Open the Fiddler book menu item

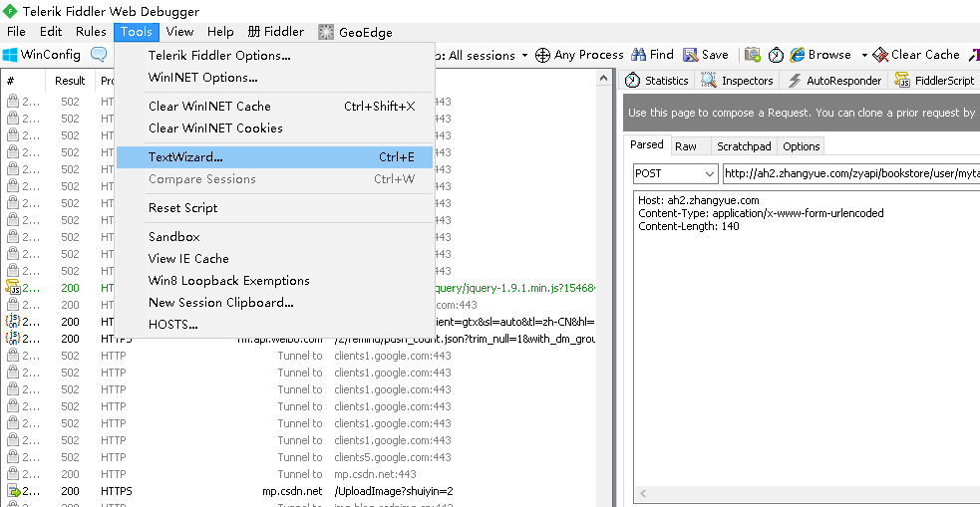point(275,32)
